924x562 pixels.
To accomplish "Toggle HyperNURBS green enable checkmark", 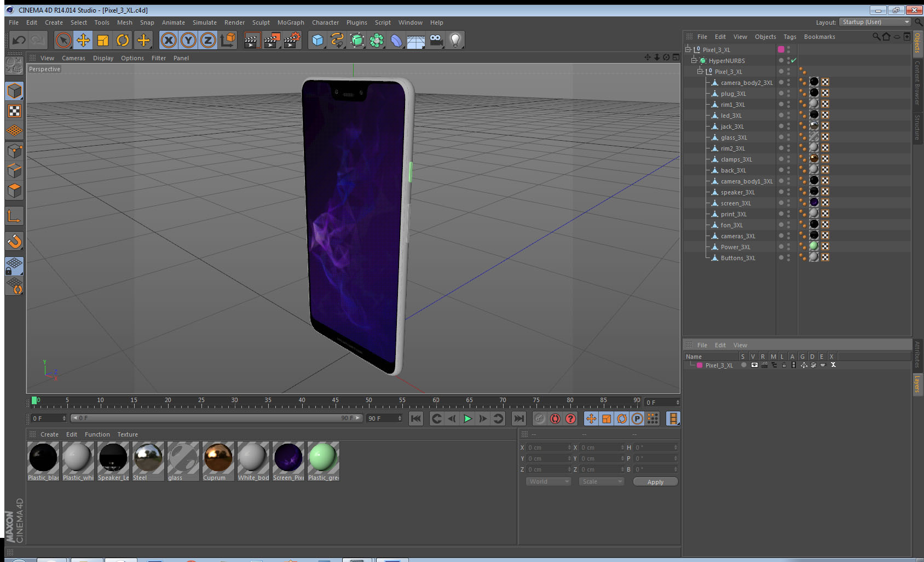I will point(794,60).
